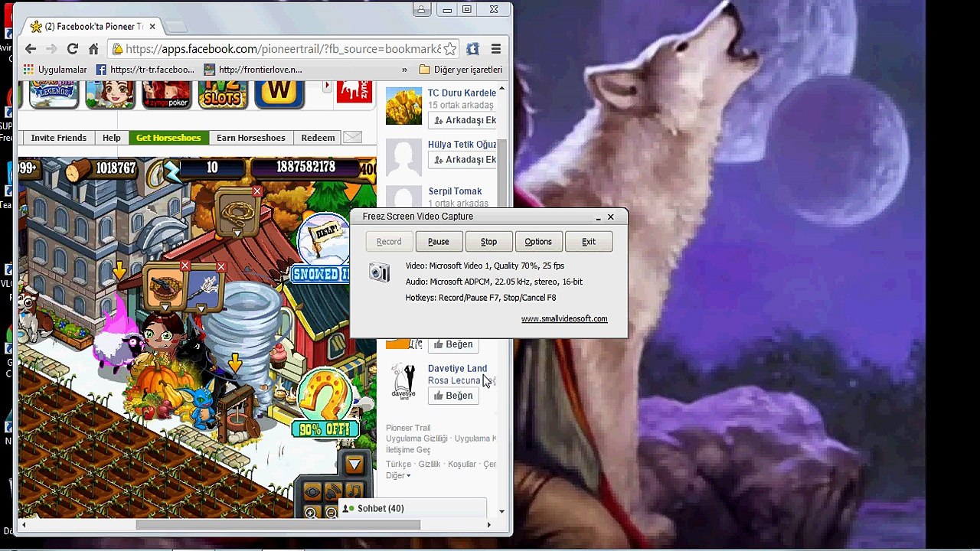This screenshot has height=551, width=980.
Task: Open the www.smallvideosoft.com link
Action: pos(564,319)
